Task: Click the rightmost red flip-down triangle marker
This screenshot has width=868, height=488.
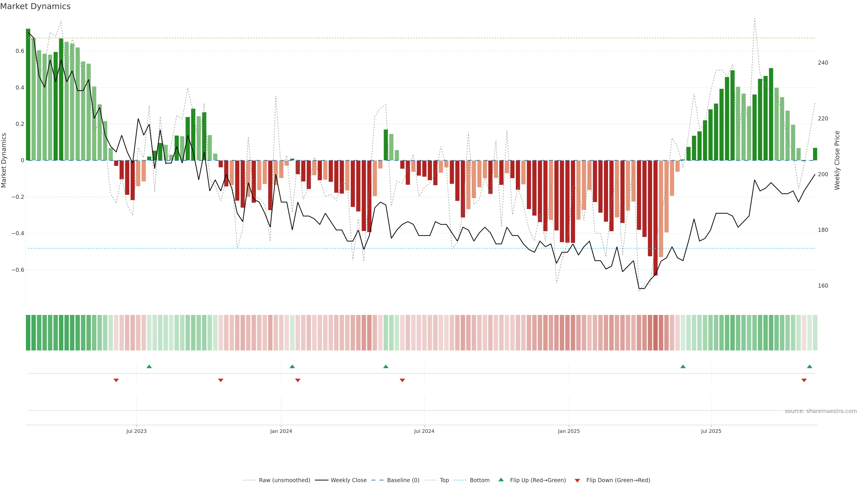Action: 804,380
